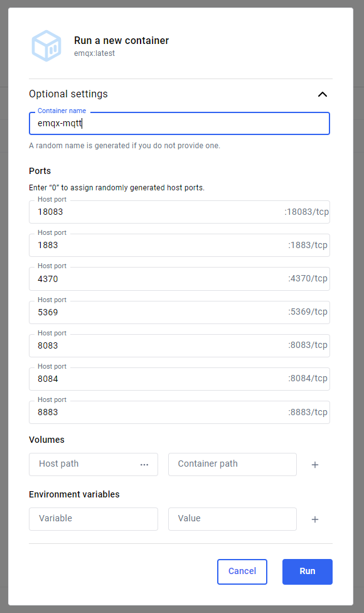Click the Container name text field
Viewport: 364px width, 613px height.
[x=179, y=124]
